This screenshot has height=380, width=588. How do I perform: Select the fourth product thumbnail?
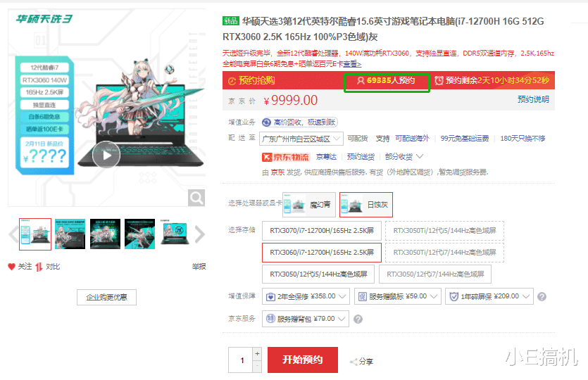(140, 234)
